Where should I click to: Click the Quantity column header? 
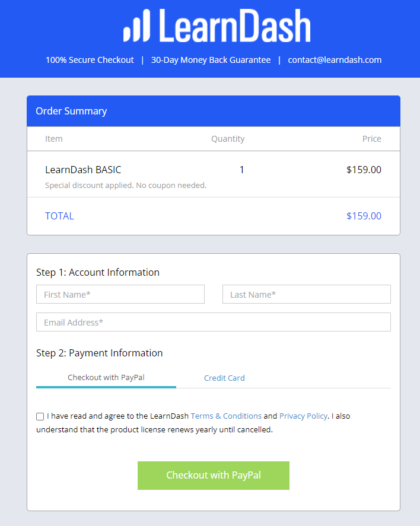(x=228, y=139)
